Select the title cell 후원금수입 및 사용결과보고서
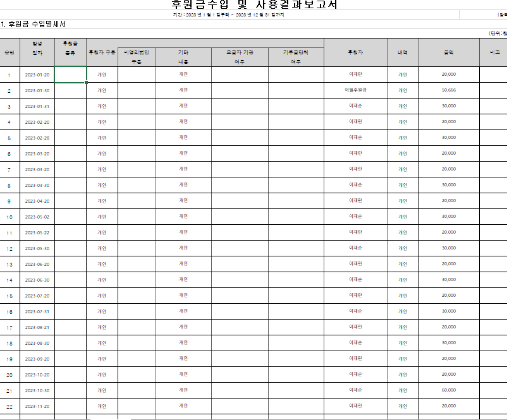507x420 pixels. [x=254, y=5]
